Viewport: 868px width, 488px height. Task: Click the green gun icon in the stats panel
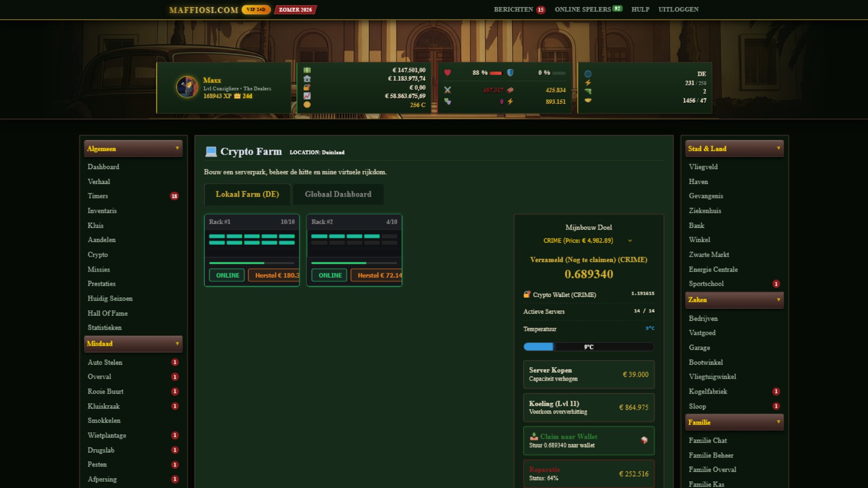click(x=588, y=91)
